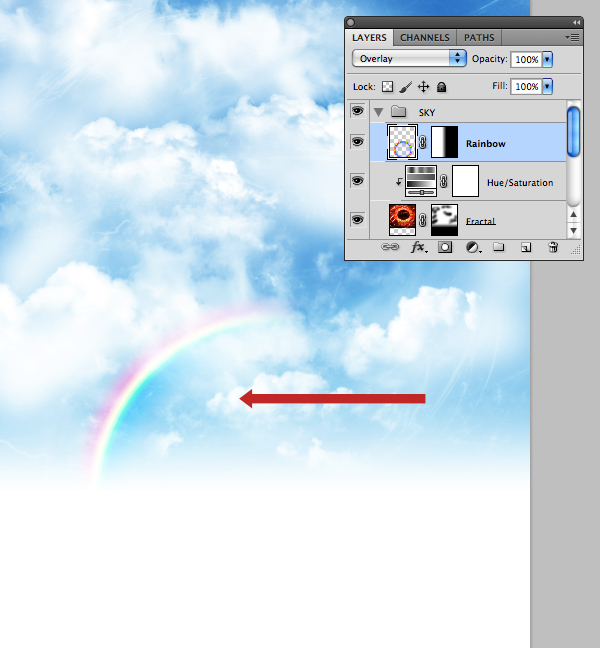This screenshot has width=600, height=648.
Task: Toggle the Rainbow layer mask link icon
Action: (x=423, y=143)
